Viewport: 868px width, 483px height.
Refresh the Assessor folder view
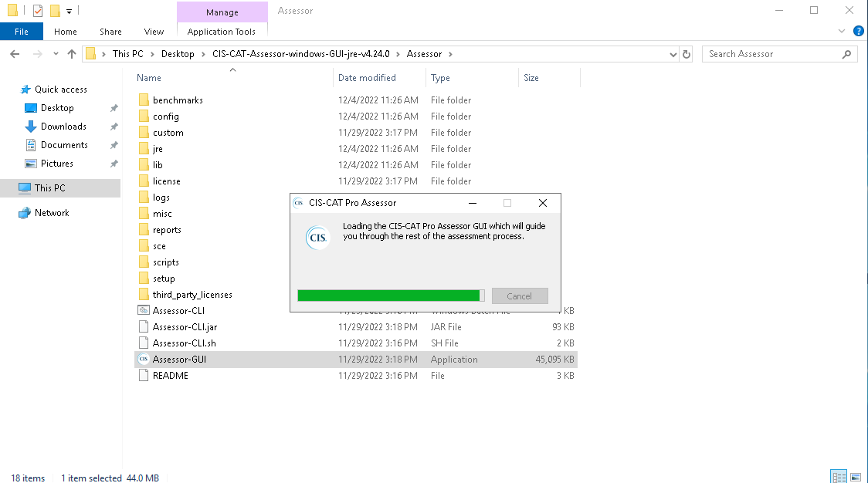tap(687, 54)
